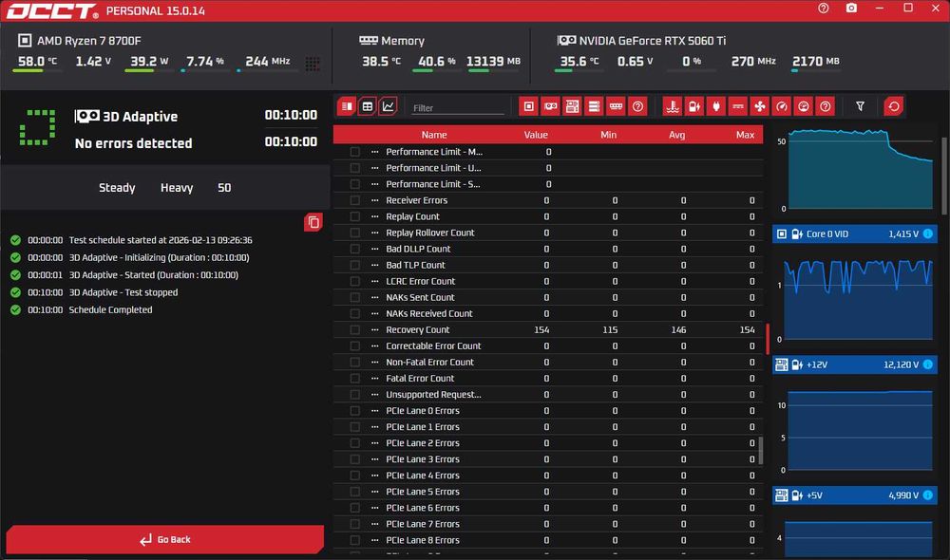Filter by other sensor type question icon
This screenshot has height=560, width=950.
[x=826, y=106]
